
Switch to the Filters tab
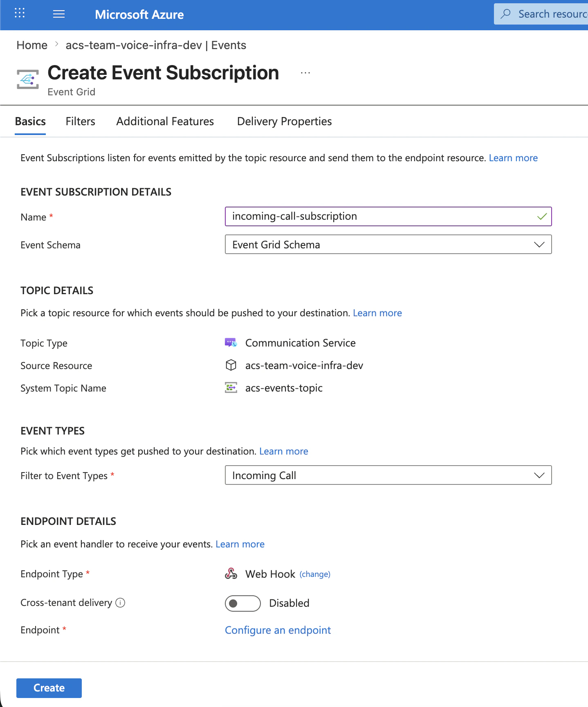click(80, 121)
